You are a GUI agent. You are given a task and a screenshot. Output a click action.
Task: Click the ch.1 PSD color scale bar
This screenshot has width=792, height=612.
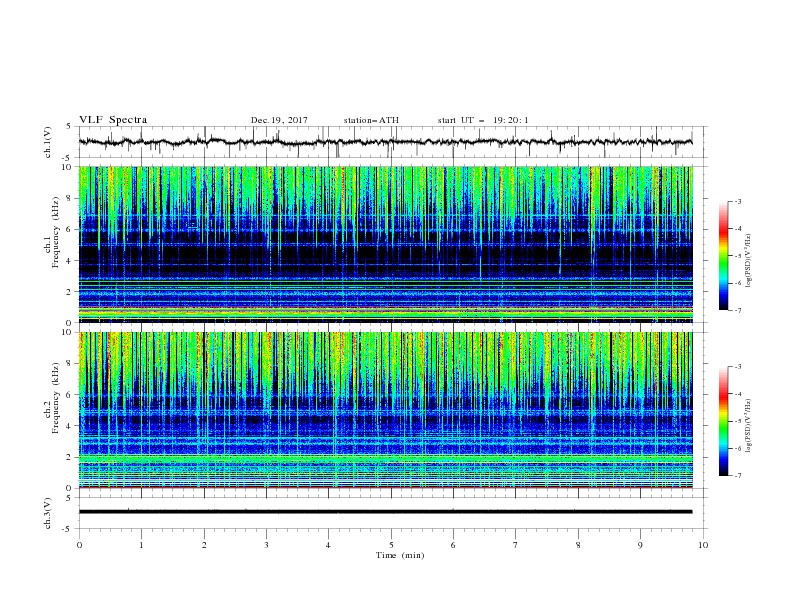click(723, 256)
